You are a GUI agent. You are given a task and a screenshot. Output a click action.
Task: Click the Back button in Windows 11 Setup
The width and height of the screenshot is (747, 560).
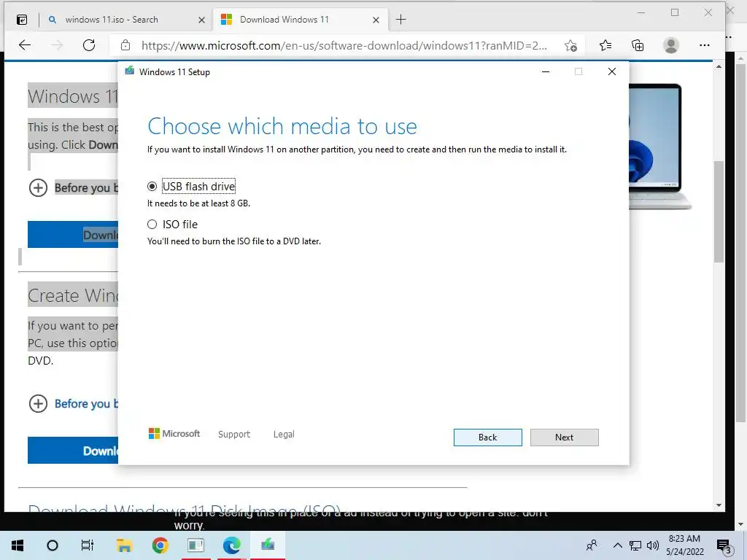click(x=487, y=437)
